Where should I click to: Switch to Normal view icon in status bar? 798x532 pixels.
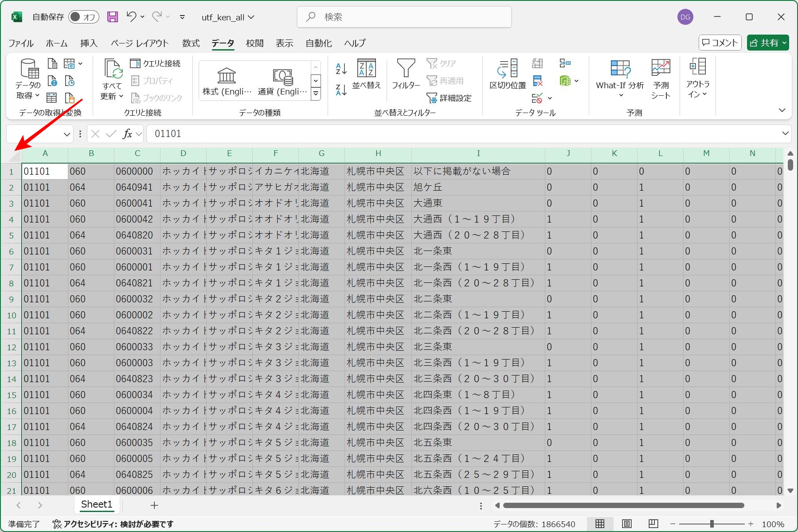pos(600,524)
